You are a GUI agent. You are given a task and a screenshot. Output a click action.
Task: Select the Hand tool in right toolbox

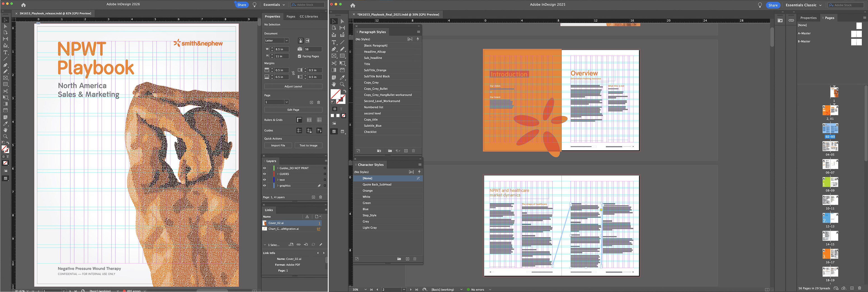pos(334,84)
